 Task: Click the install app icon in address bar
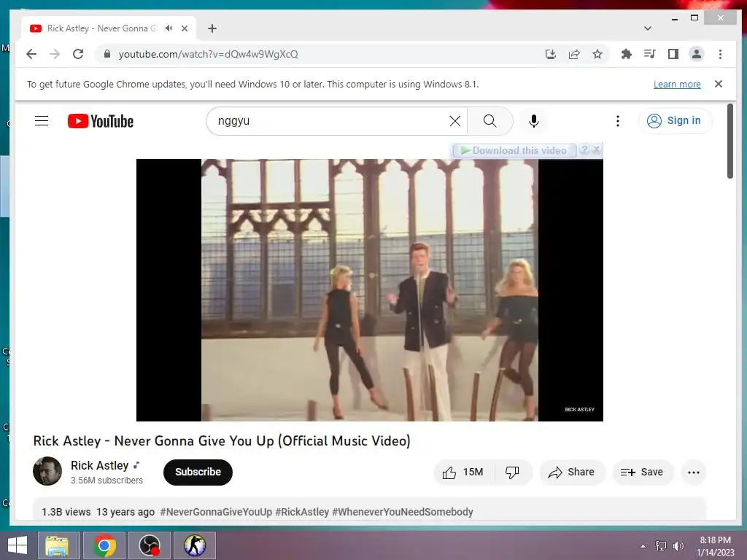tap(551, 54)
